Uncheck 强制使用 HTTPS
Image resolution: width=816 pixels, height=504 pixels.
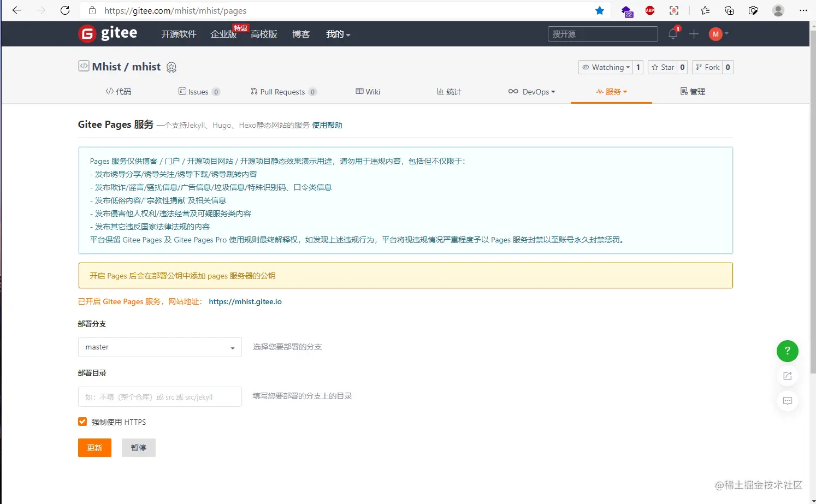pyautogui.click(x=82, y=422)
